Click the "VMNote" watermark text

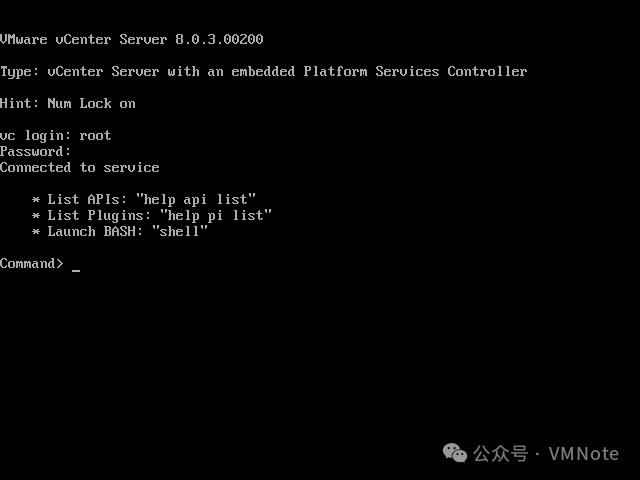click(584, 454)
